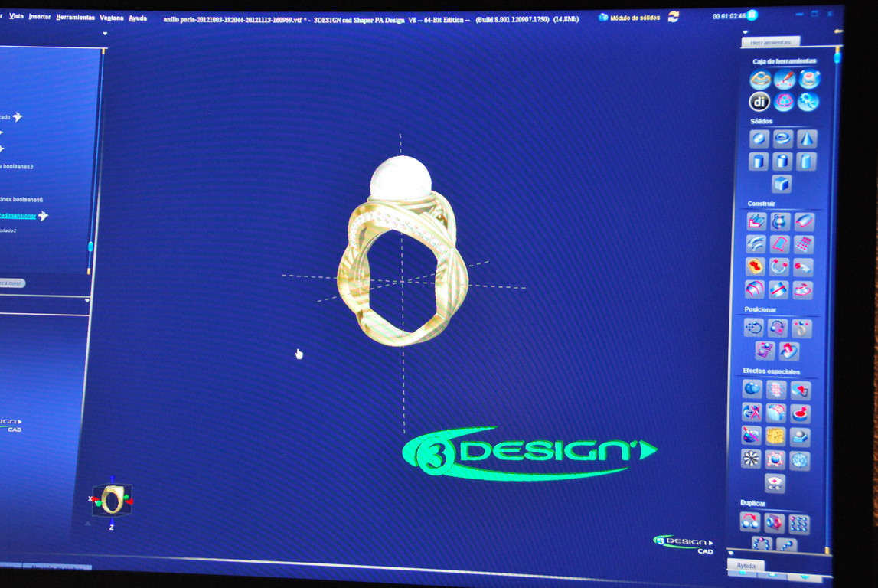Open the Vista menu

coord(16,17)
